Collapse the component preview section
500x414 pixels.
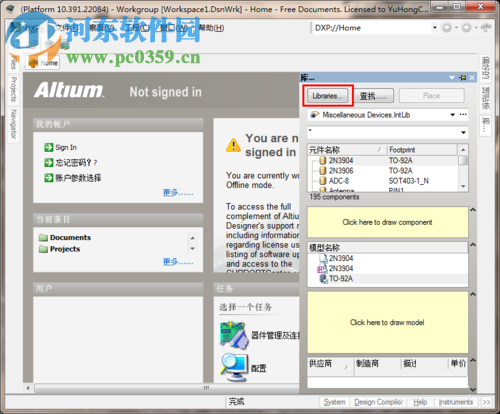pos(473,210)
